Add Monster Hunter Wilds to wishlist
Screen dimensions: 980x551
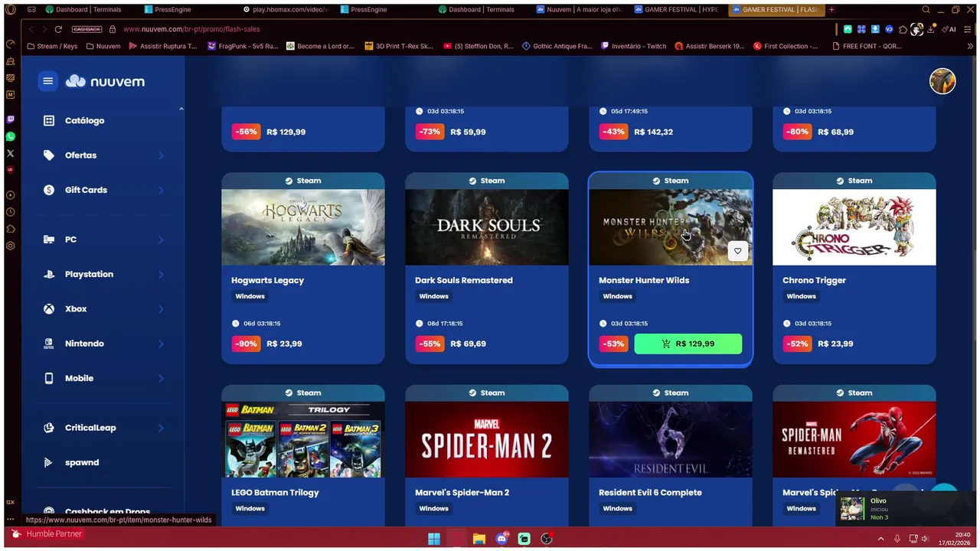click(737, 251)
